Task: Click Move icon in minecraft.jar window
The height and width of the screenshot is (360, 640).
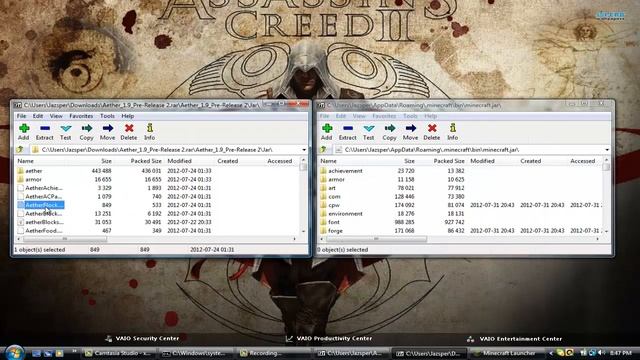Action: (x=410, y=132)
